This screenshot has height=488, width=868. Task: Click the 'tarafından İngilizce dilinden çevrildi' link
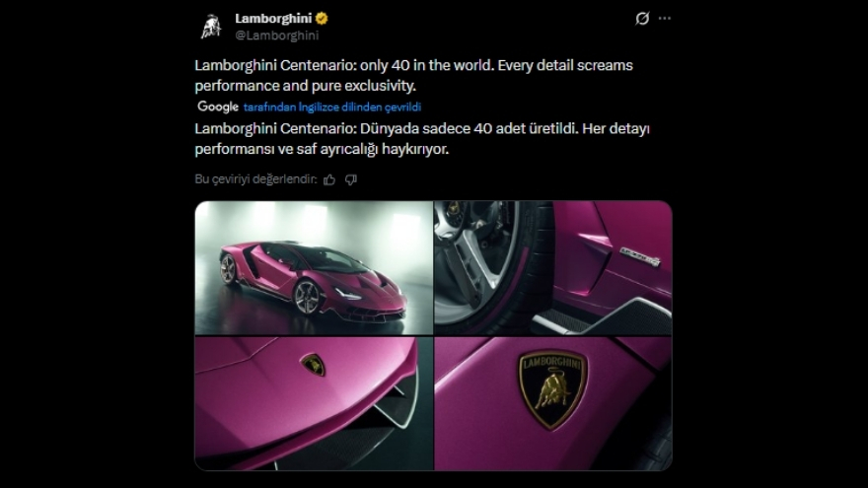point(332,106)
